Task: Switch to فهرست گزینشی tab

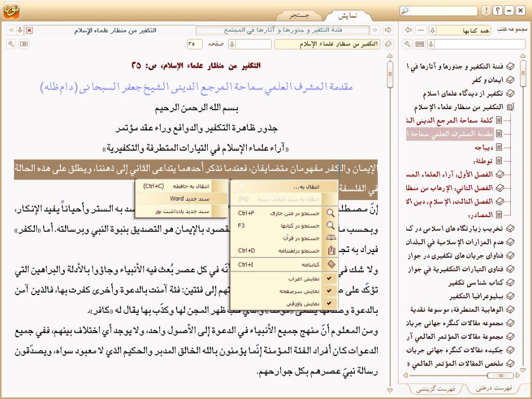Action: coord(435,389)
